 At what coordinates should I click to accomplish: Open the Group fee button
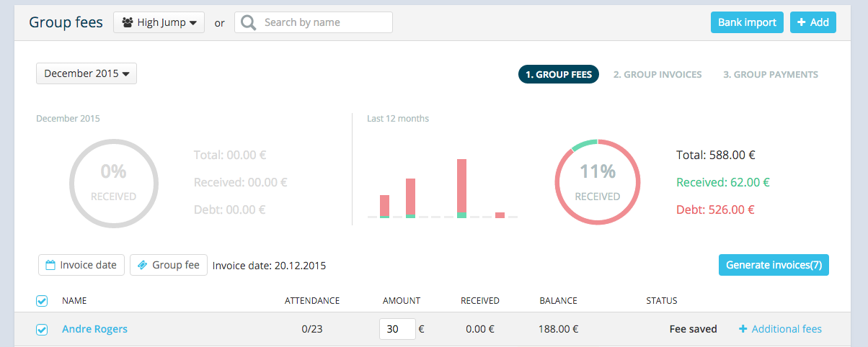pyautogui.click(x=169, y=265)
